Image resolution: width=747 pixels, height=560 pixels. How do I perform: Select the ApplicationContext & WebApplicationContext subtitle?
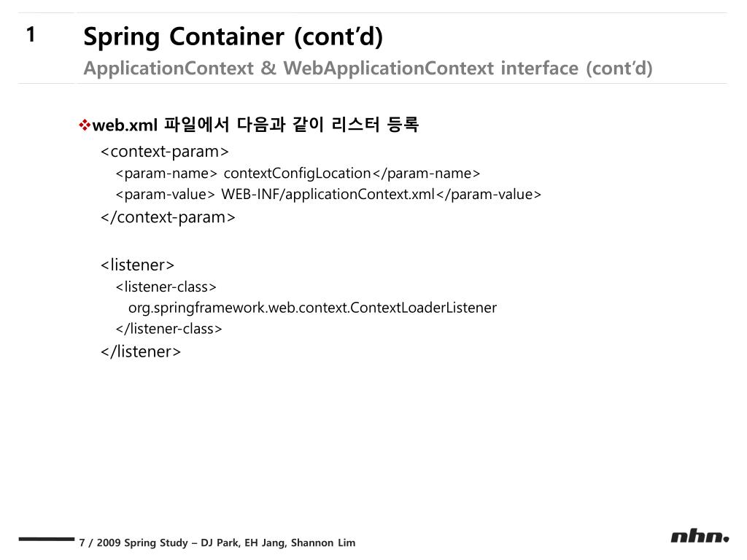368,68
